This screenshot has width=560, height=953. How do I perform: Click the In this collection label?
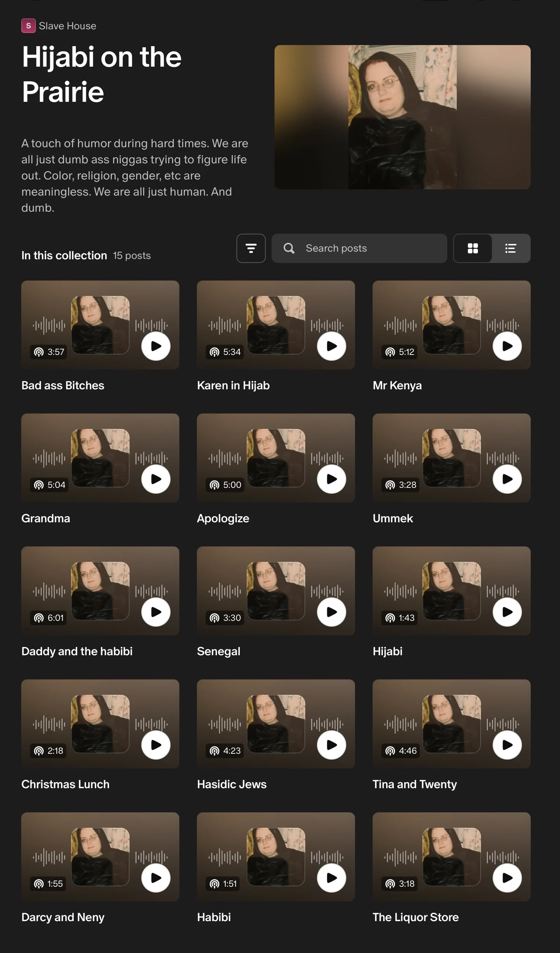point(64,256)
